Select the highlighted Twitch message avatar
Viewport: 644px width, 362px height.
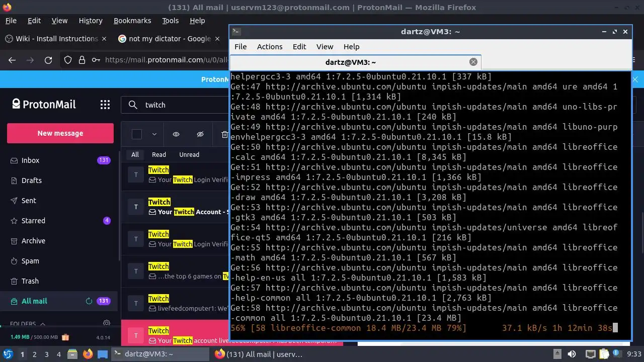click(136, 335)
